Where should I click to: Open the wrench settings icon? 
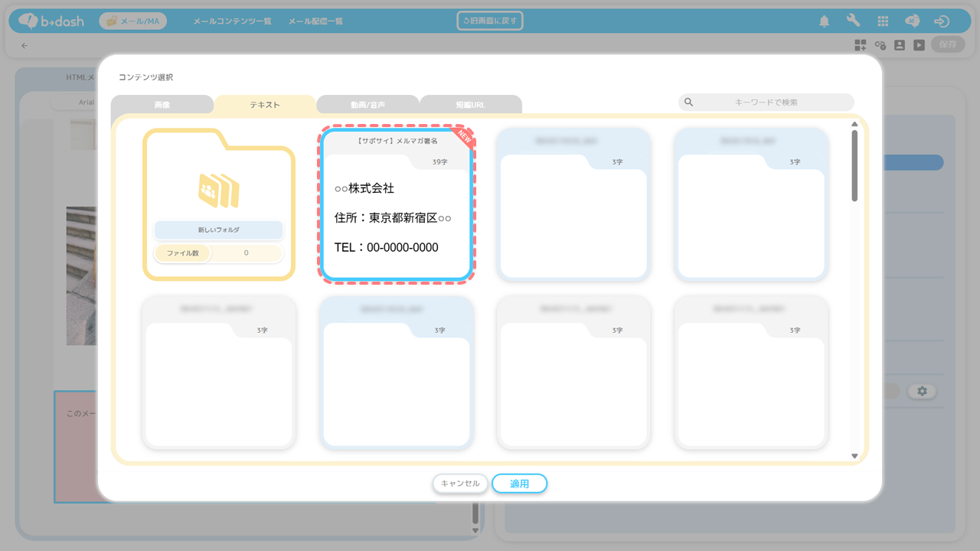pos(853,21)
